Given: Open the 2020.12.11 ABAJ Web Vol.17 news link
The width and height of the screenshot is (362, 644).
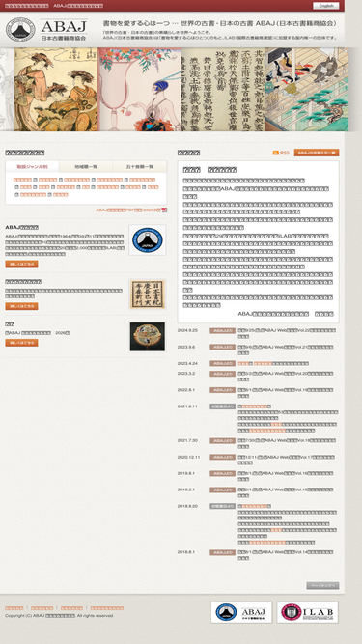Looking at the screenshot, I should 287,460.
